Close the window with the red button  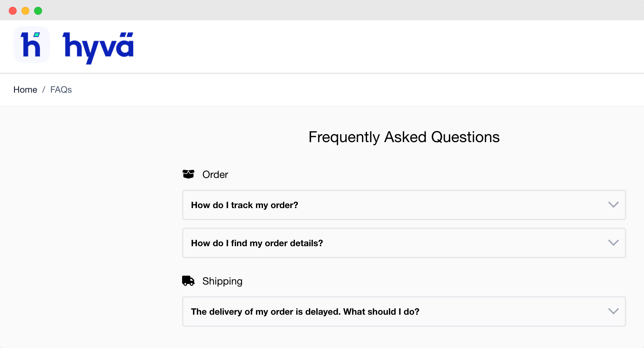tap(13, 11)
